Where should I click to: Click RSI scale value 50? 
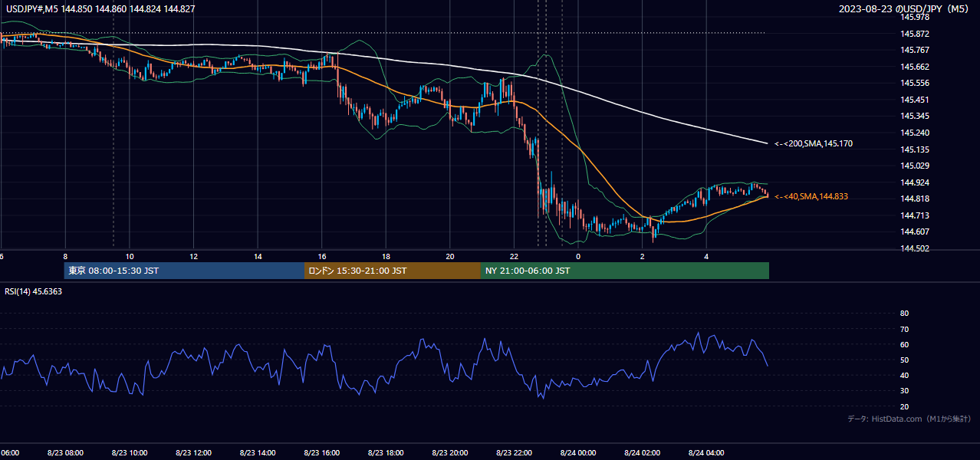(904, 360)
